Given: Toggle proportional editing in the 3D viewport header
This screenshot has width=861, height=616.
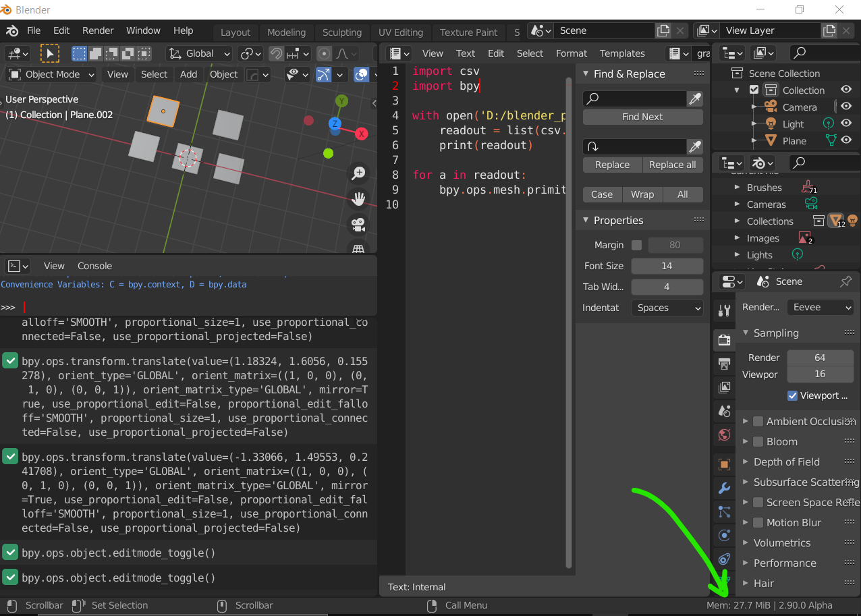Looking at the screenshot, I should coord(324,53).
